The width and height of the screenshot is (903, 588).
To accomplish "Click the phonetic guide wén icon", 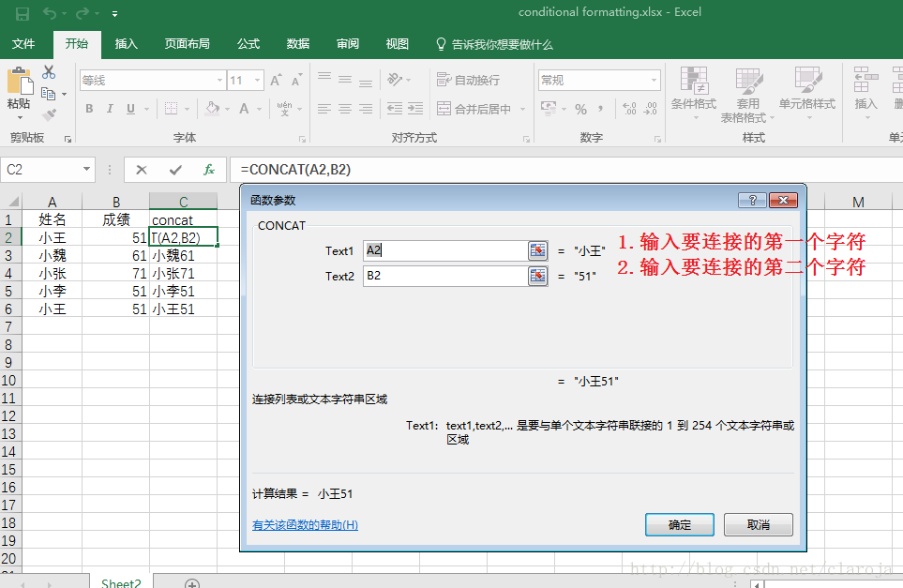I will (284, 108).
